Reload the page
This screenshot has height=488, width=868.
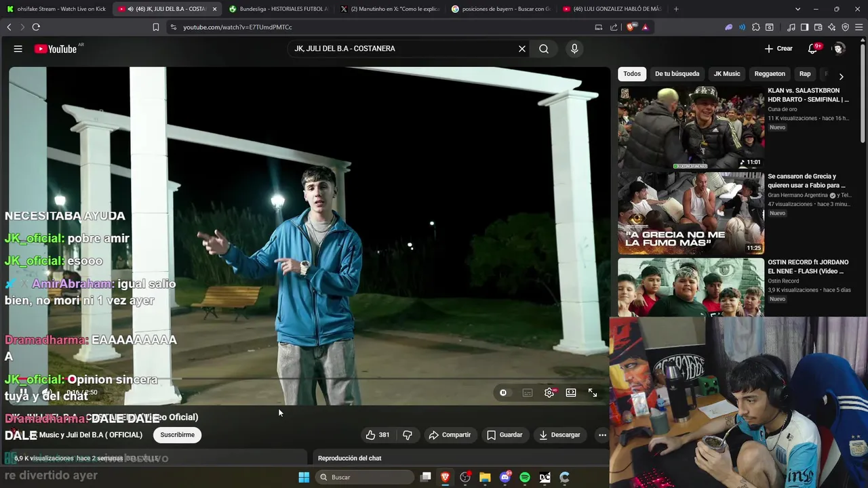click(x=36, y=27)
